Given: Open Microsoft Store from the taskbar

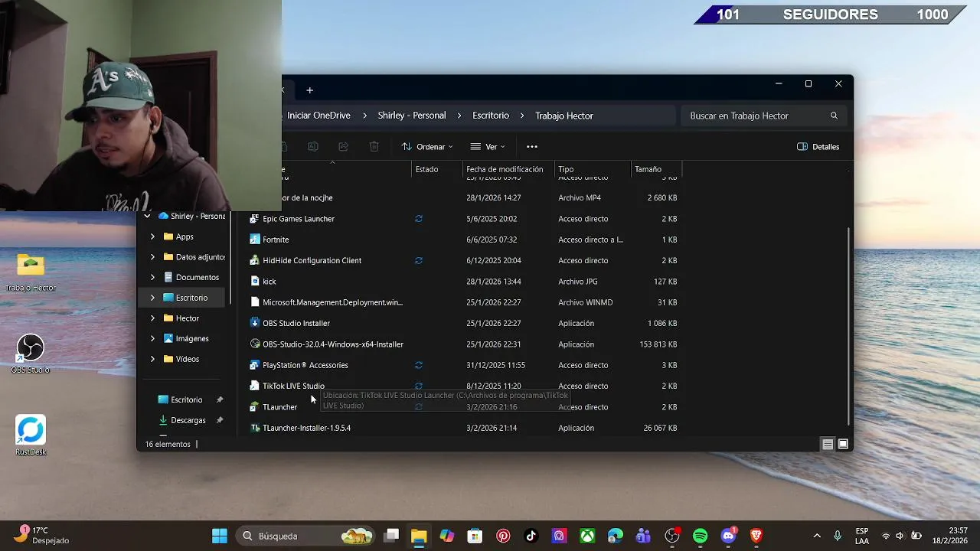Looking at the screenshot, I should pyautogui.click(x=475, y=536).
